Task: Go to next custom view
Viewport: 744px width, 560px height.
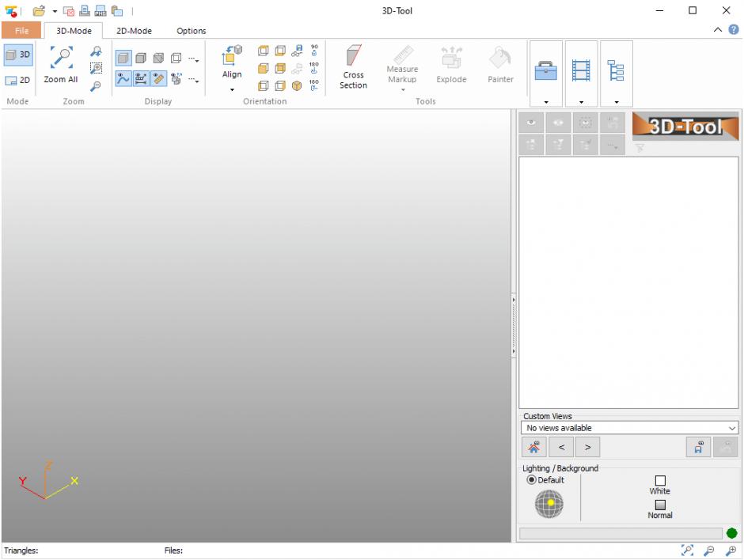Action: pos(587,447)
